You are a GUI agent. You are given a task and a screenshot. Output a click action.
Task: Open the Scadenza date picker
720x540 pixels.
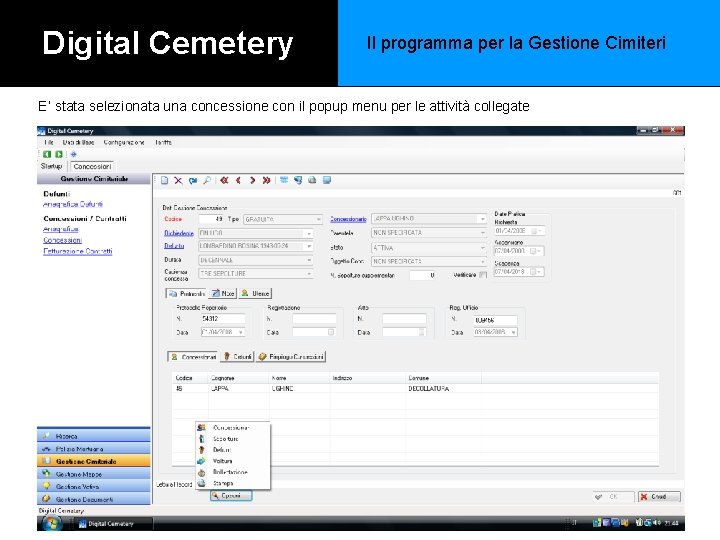(x=536, y=272)
